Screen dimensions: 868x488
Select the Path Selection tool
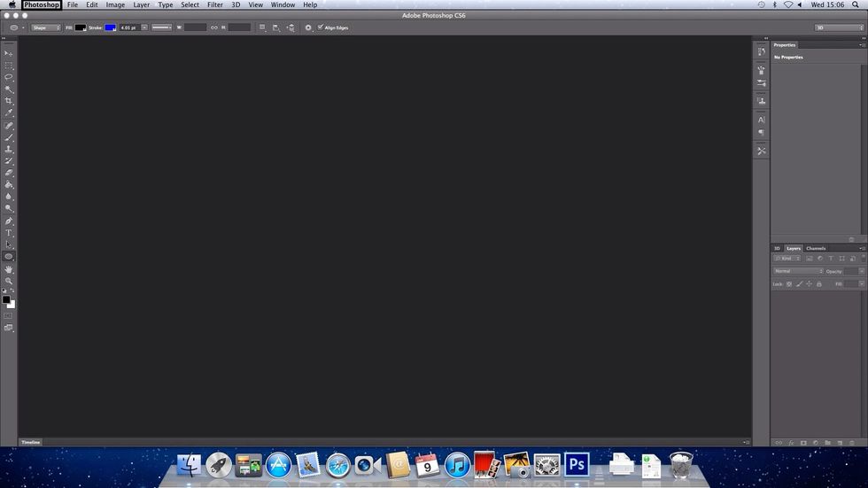8,244
